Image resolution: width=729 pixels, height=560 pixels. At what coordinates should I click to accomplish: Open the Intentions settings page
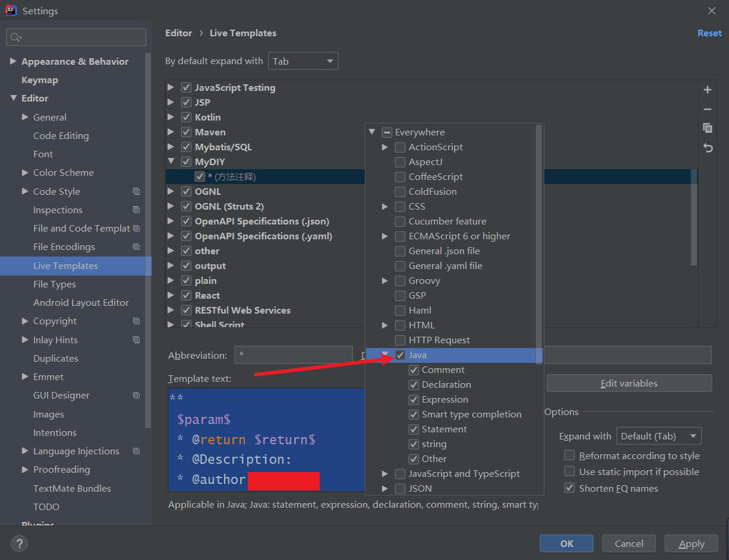(55, 432)
